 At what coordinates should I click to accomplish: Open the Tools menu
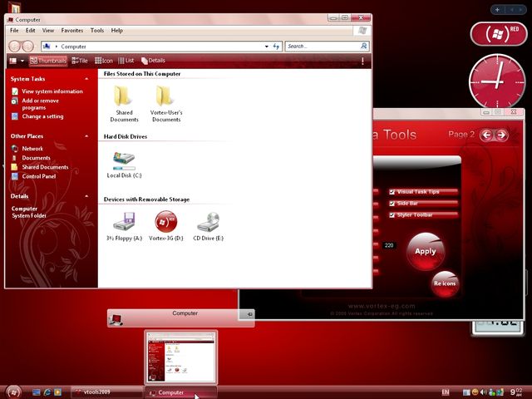[x=97, y=30]
